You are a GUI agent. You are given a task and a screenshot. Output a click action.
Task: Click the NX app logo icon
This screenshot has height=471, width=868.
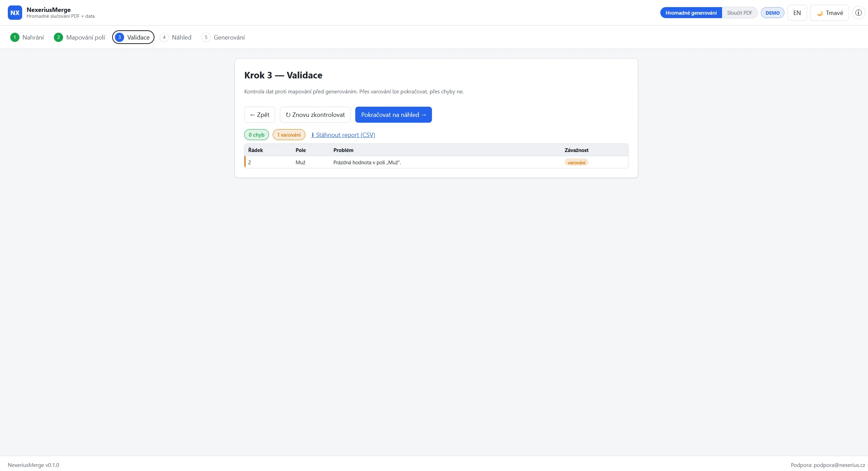click(x=15, y=13)
